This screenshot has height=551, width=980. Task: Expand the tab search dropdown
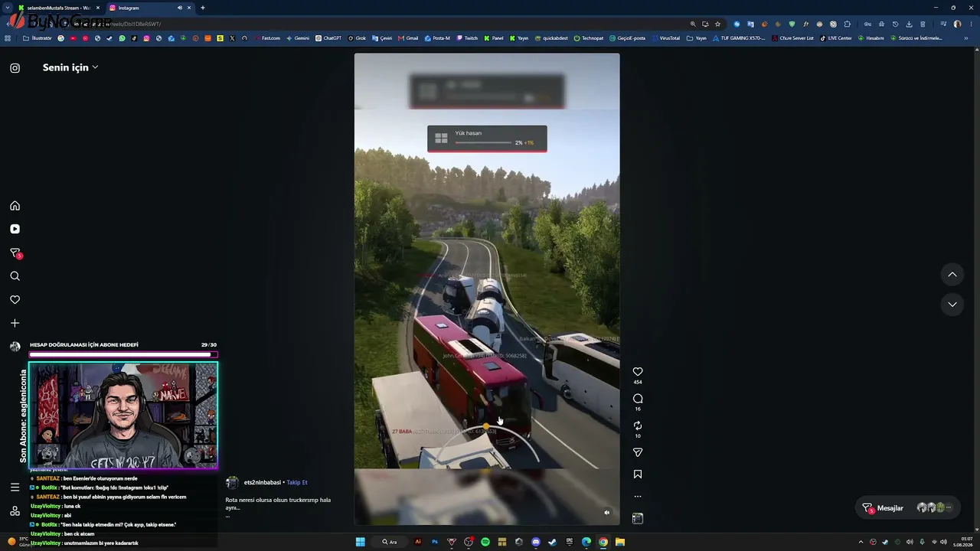click(x=8, y=8)
